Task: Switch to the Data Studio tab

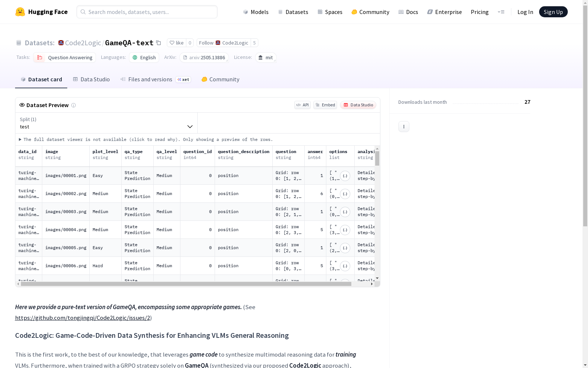Action: point(91,79)
